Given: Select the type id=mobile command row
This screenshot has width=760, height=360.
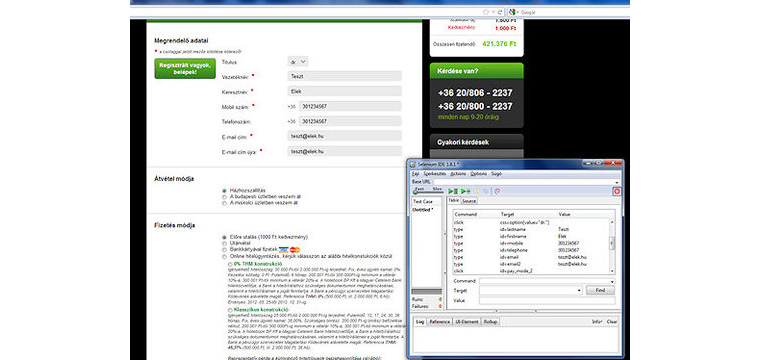Looking at the screenshot, I should click(x=531, y=243).
